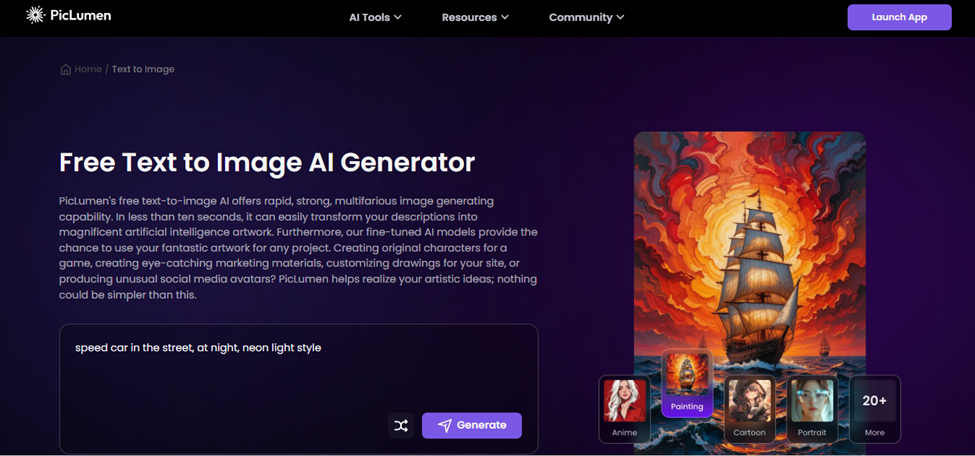
Task: Click the Generate button
Action: coord(471,426)
